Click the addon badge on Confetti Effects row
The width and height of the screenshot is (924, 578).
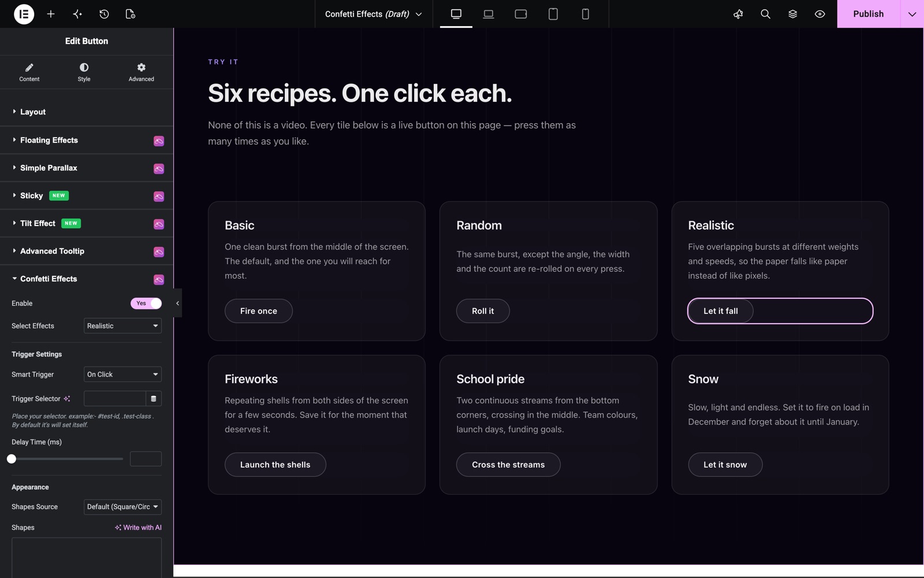point(159,280)
